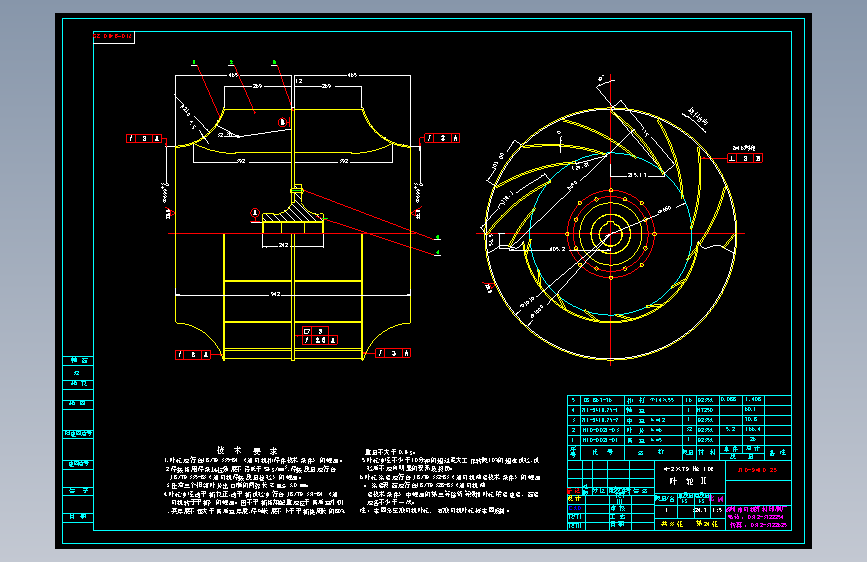Click the yellow 设计 label in title block
The image size is (867, 562).
pos(574,499)
